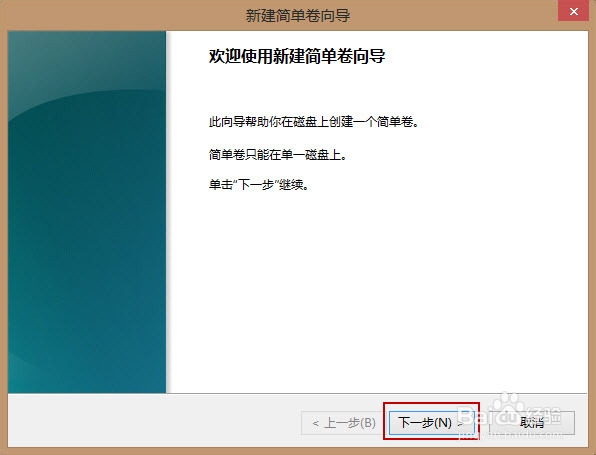Click the 下一步(N) button to continue
Viewport: 596px width, 455px height.
pos(431,422)
